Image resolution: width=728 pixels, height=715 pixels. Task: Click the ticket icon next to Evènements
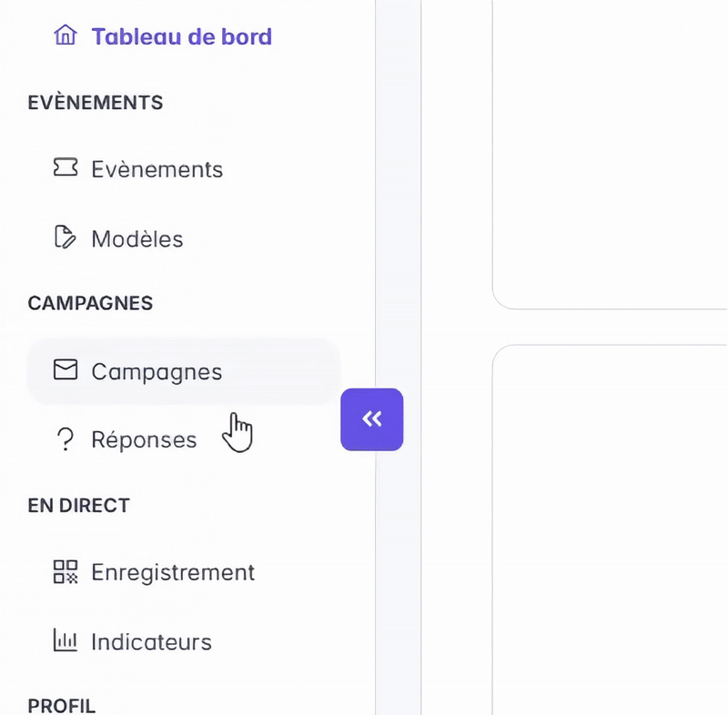[66, 168]
